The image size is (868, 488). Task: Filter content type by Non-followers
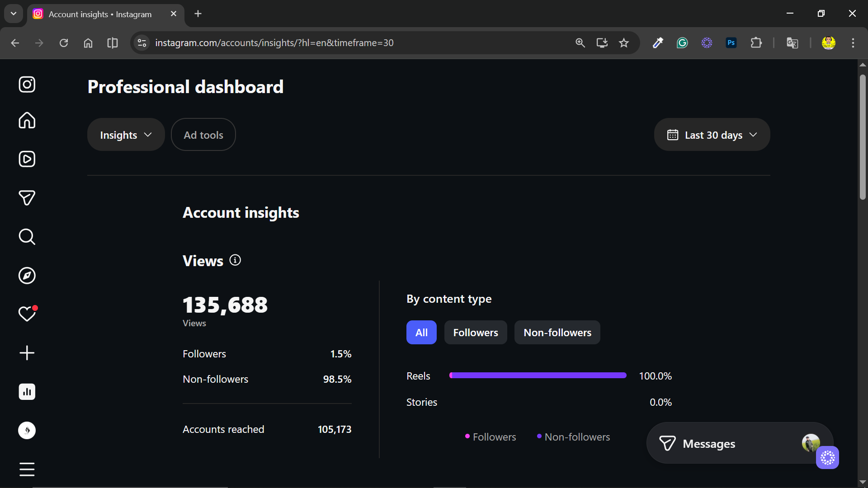557,333
